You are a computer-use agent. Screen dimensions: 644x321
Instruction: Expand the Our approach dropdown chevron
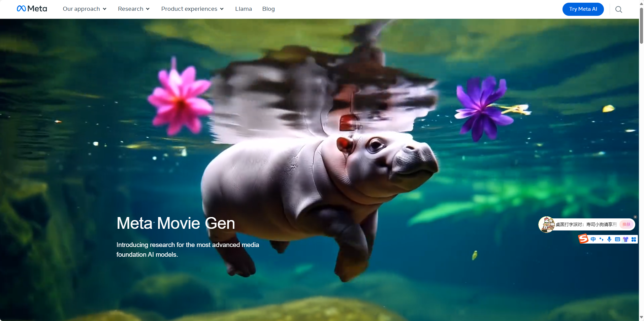[x=104, y=9]
